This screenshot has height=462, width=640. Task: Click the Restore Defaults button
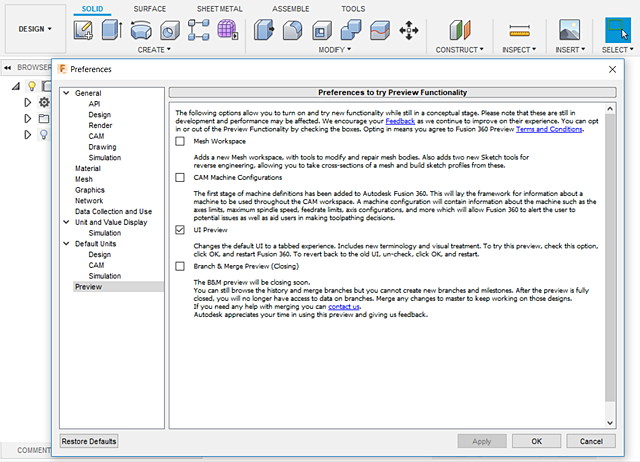[x=89, y=441]
